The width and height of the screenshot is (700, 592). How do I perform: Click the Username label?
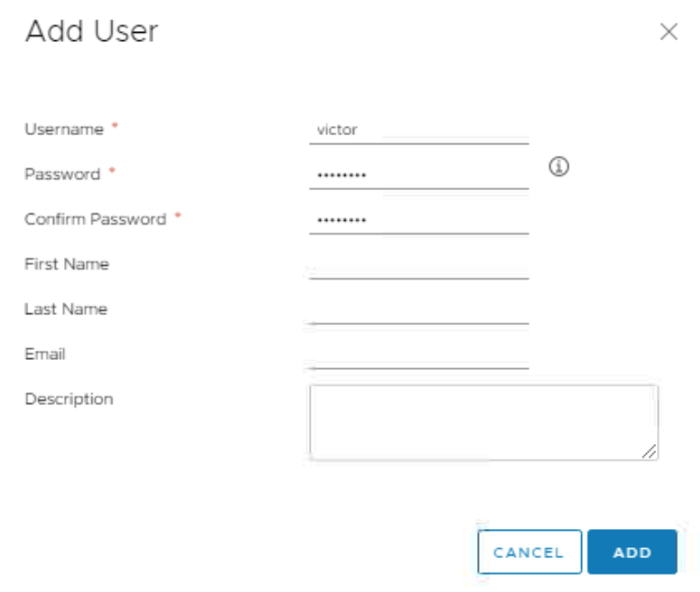[x=64, y=130]
